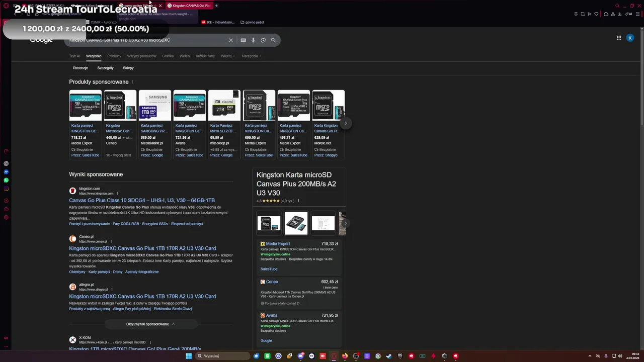Image resolution: width=644 pixels, height=362 pixels.
Task: Clear the Google search box text
Action: [231, 40]
